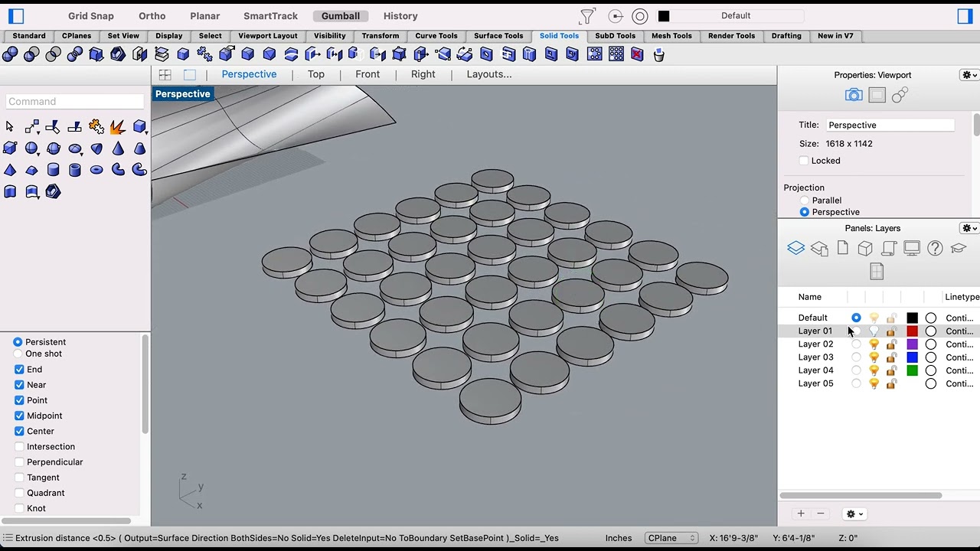Click the camera viewport properties icon
The height and width of the screenshot is (551, 980).
[x=854, y=95]
